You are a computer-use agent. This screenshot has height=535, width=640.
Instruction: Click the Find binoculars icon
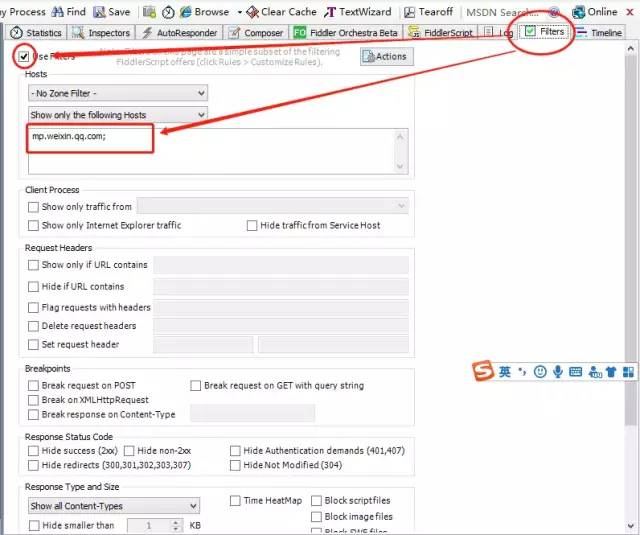58,12
